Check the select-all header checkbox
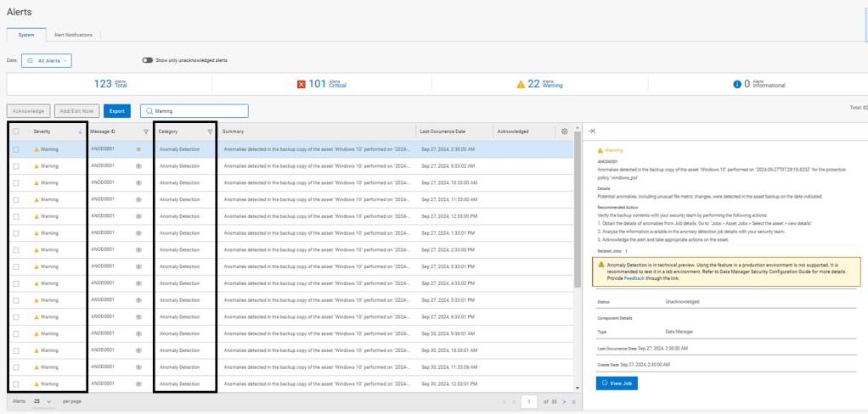The image size is (868, 414). pyautogui.click(x=16, y=131)
